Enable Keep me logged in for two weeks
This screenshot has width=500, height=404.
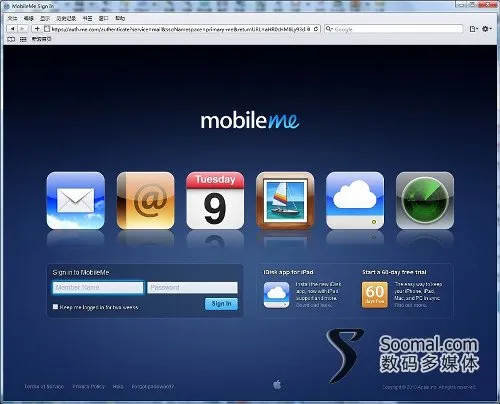pyautogui.click(x=55, y=307)
